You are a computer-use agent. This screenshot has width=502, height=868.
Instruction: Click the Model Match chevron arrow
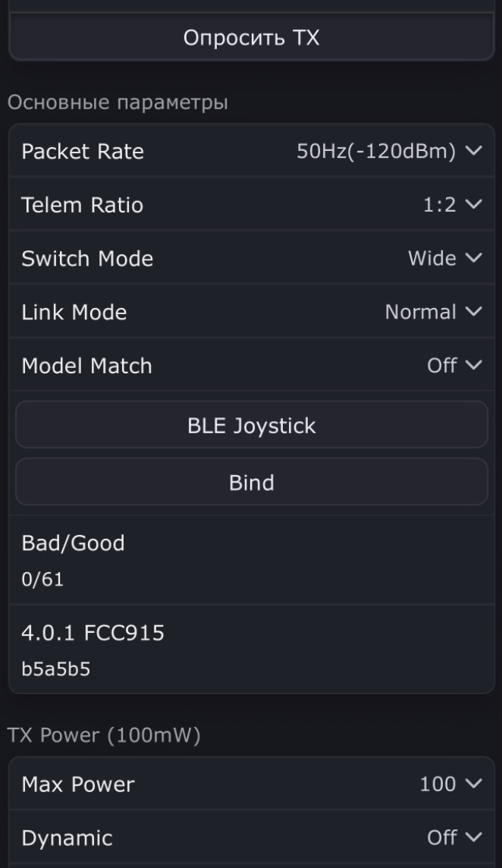[x=474, y=366]
